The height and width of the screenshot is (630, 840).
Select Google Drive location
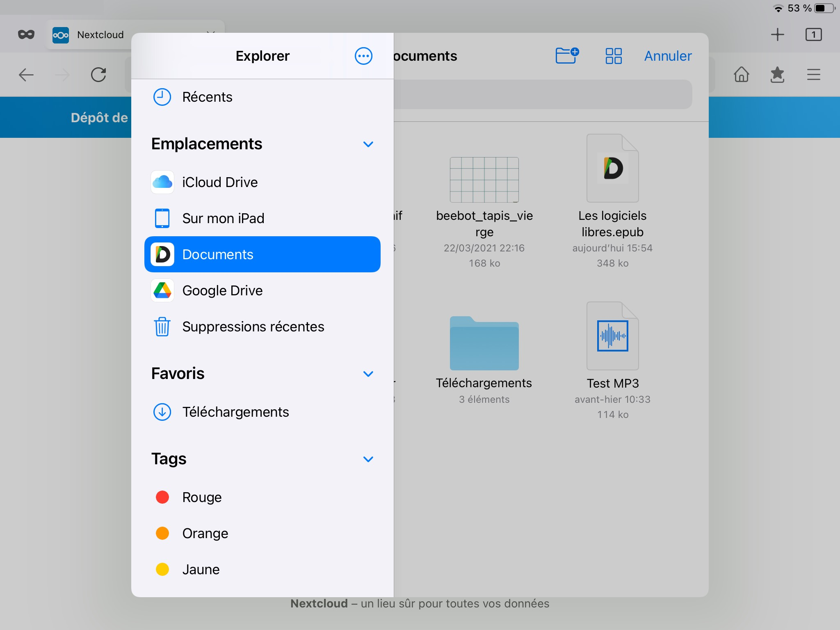click(x=222, y=290)
